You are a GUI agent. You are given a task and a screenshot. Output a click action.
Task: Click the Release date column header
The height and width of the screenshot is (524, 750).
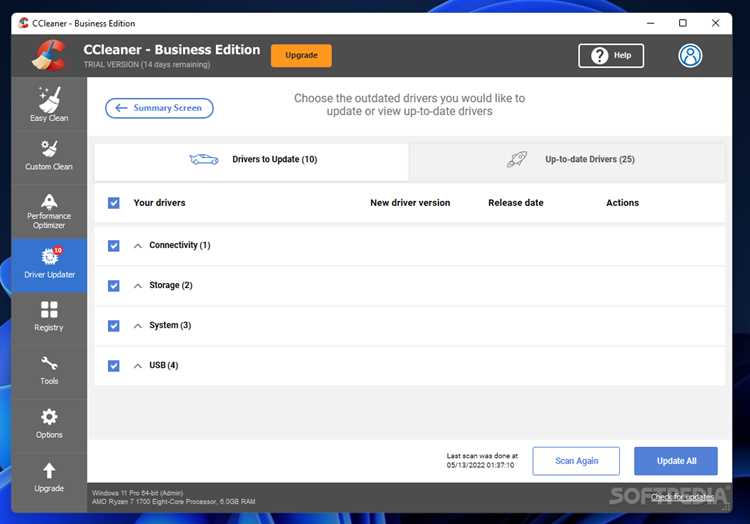tap(516, 203)
